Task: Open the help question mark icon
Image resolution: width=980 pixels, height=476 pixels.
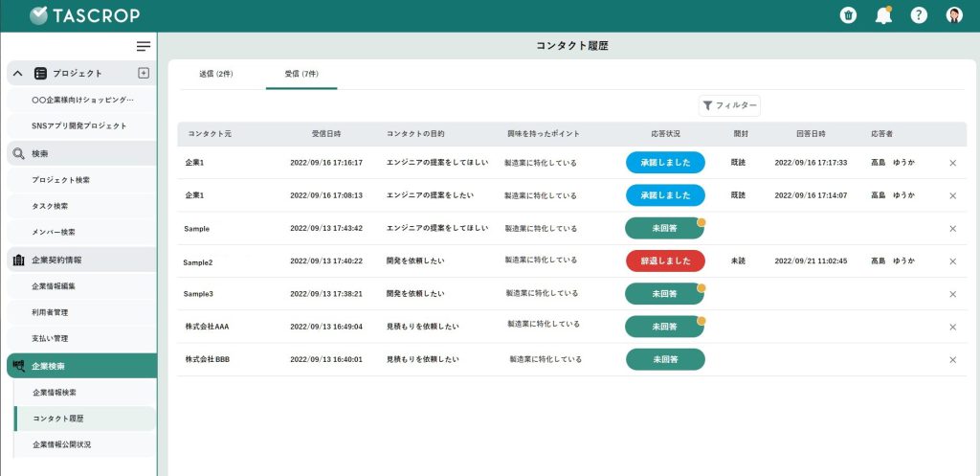Action: [x=919, y=15]
